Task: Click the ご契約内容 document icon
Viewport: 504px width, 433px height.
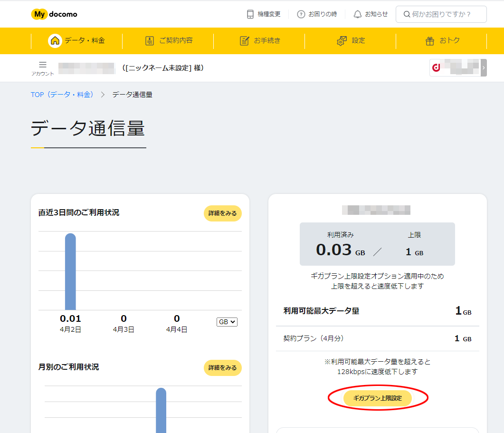Action: 150,40
